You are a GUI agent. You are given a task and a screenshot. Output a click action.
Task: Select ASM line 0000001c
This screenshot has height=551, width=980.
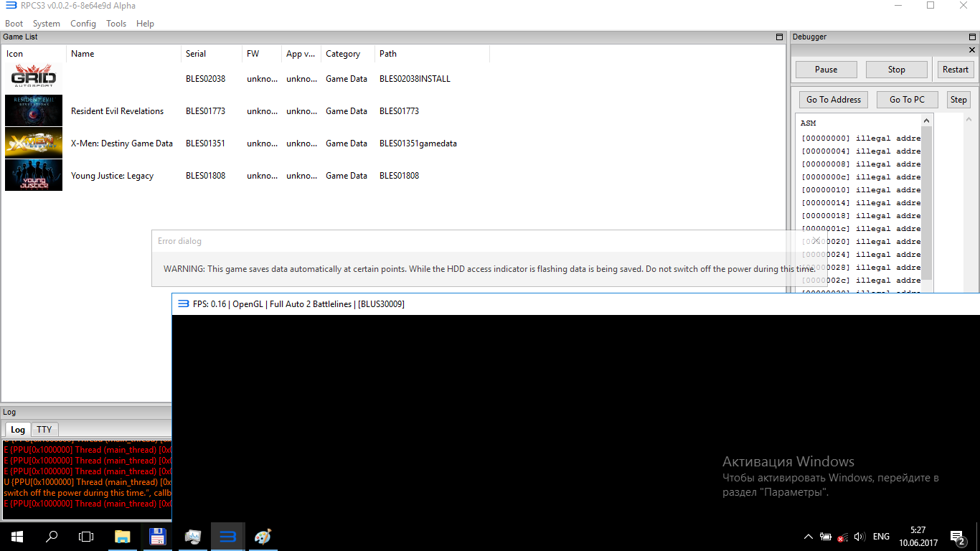pyautogui.click(x=860, y=229)
